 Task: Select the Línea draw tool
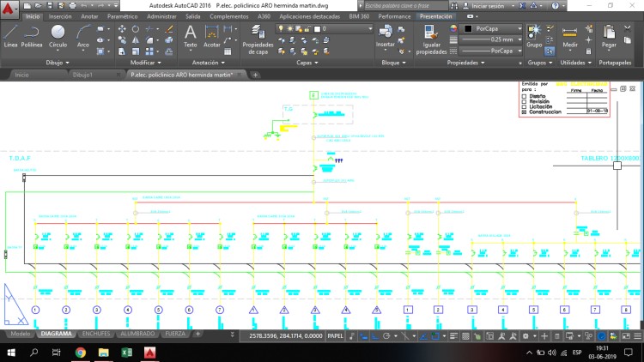[x=10, y=36]
